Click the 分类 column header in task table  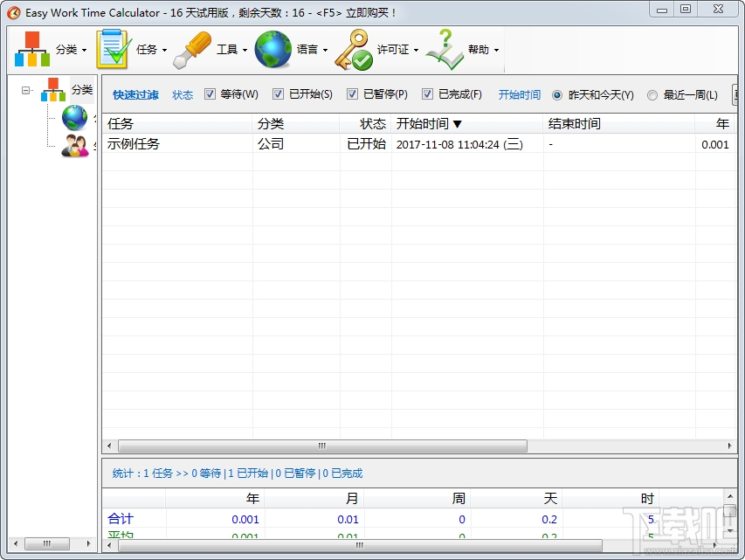tap(295, 123)
